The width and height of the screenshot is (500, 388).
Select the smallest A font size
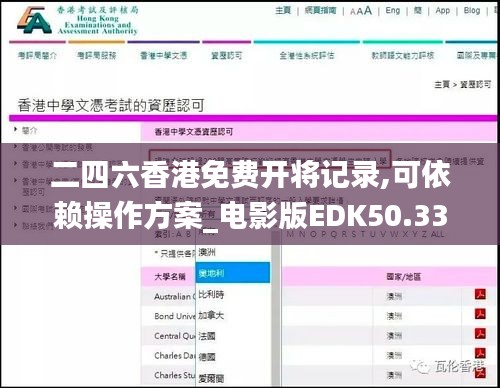click(x=353, y=12)
